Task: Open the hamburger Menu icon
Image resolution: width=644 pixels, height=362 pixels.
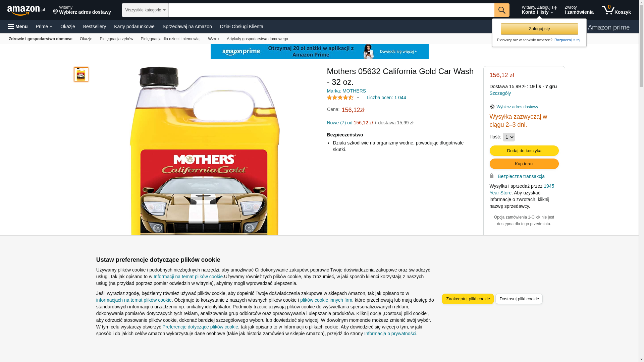Action: point(11,26)
